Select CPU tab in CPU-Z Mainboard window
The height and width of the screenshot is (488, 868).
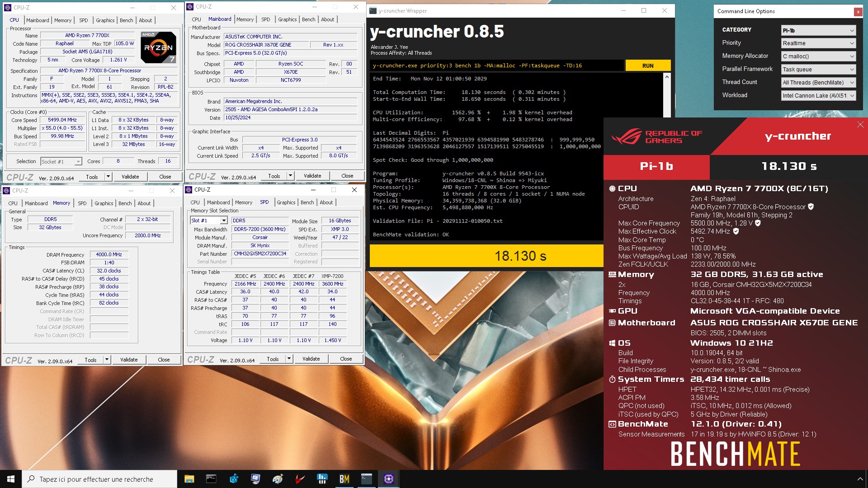click(x=196, y=19)
